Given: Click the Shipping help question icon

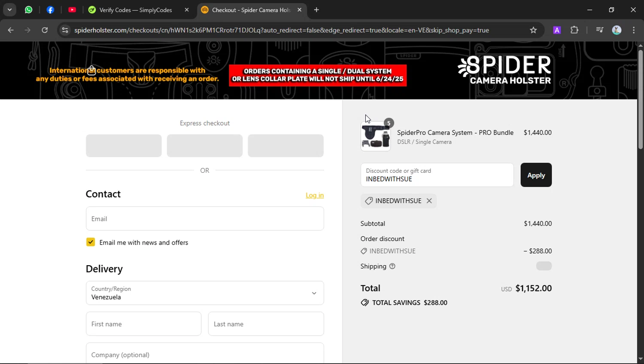Looking at the screenshot, I should pos(392,266).
